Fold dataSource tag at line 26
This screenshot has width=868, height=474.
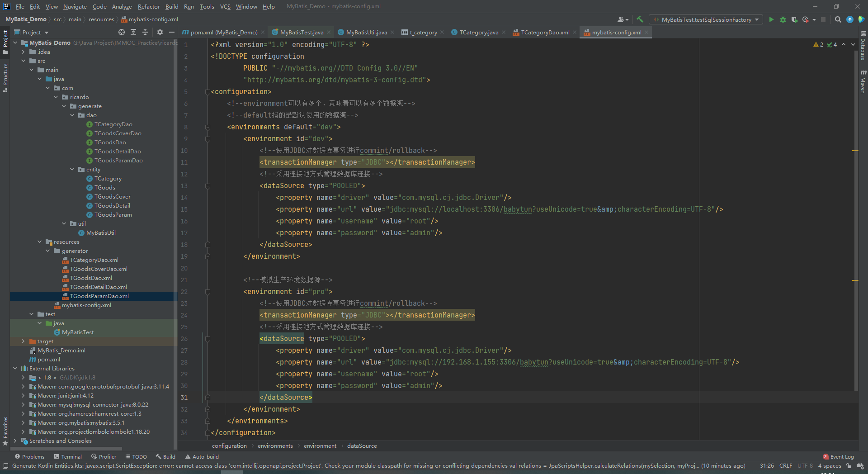(x=208, y=339)
